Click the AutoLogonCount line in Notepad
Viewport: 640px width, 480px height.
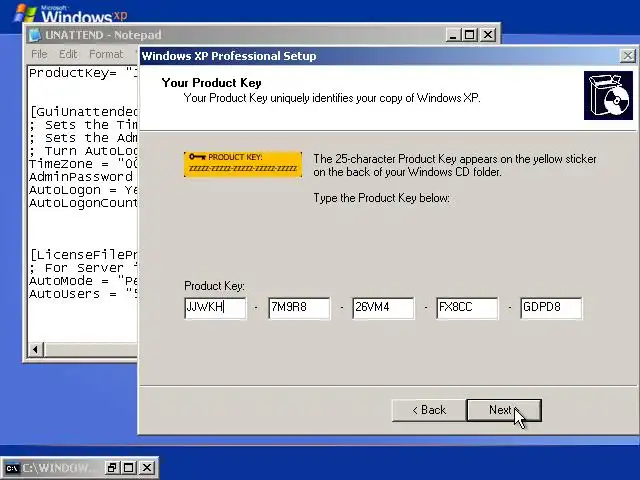pos(83,203)
